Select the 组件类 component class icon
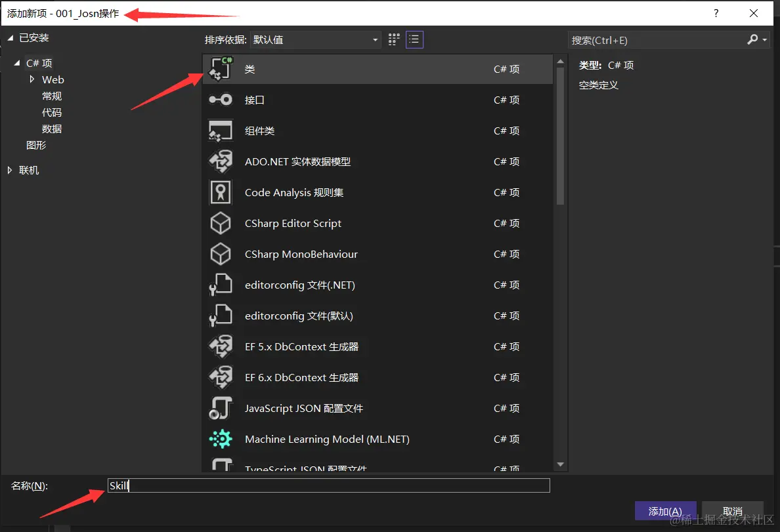 tap(220, 131)
